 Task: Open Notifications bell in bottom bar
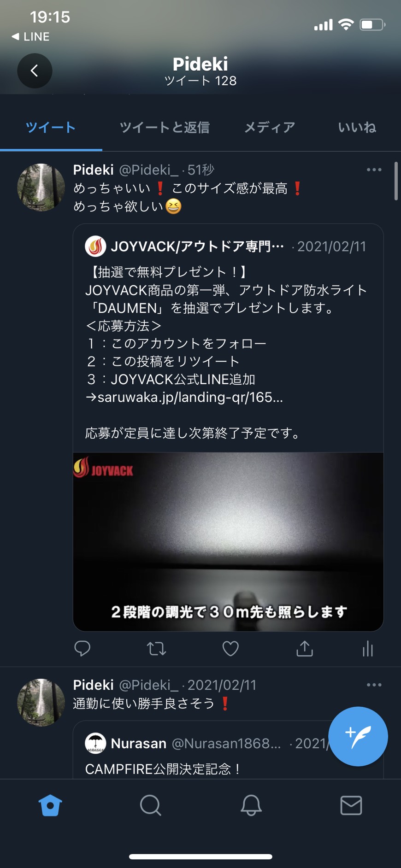[251, 805]
